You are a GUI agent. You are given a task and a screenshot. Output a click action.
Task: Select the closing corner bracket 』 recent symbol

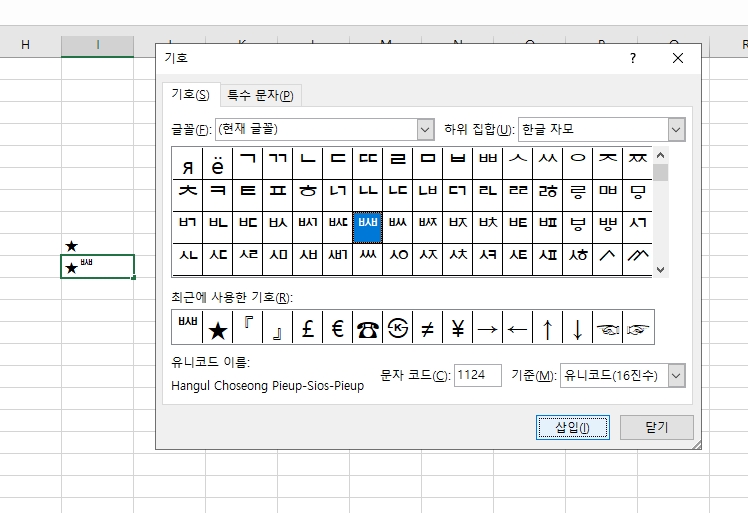coord(278,327)
